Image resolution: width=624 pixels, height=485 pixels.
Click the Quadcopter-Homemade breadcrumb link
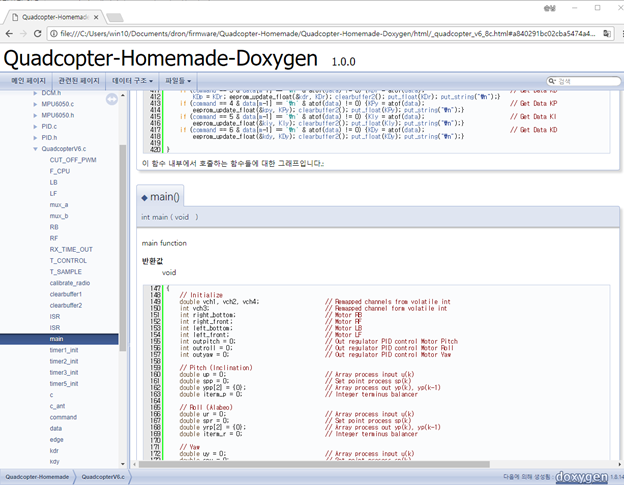click(37, 477)
